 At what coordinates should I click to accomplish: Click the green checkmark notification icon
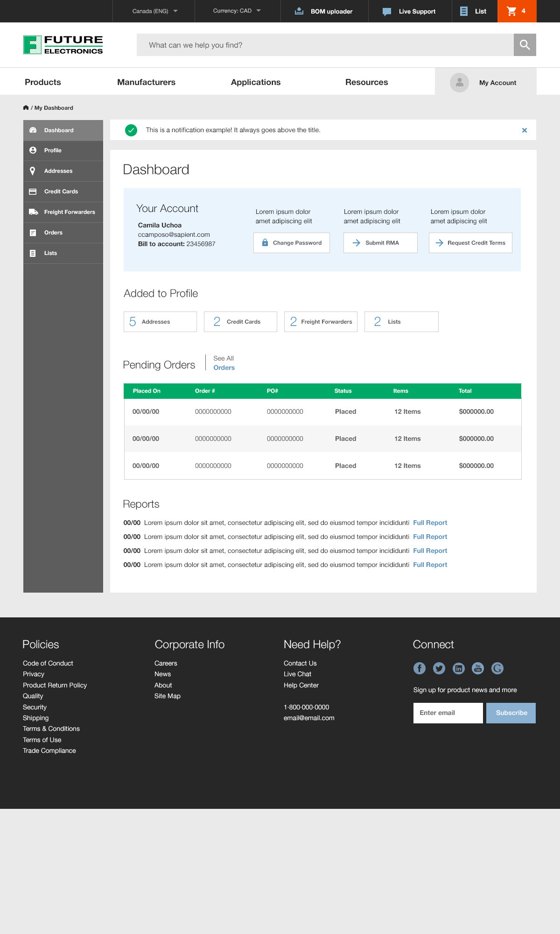131,130
